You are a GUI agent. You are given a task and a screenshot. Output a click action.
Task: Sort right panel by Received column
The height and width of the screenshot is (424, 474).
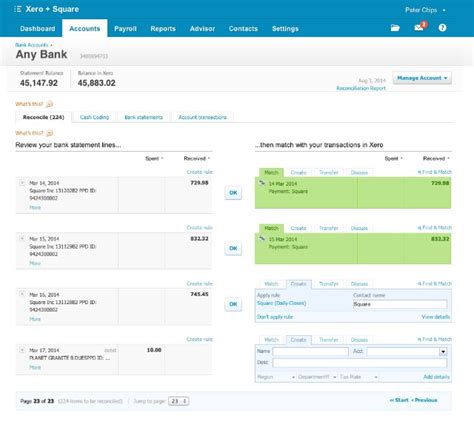coord(436,158)
